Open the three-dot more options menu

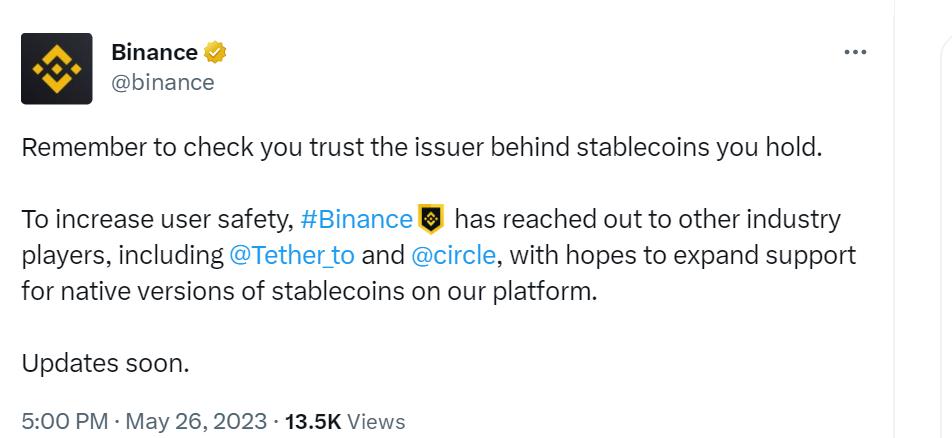pyautogui.click(x=855, y=52)
